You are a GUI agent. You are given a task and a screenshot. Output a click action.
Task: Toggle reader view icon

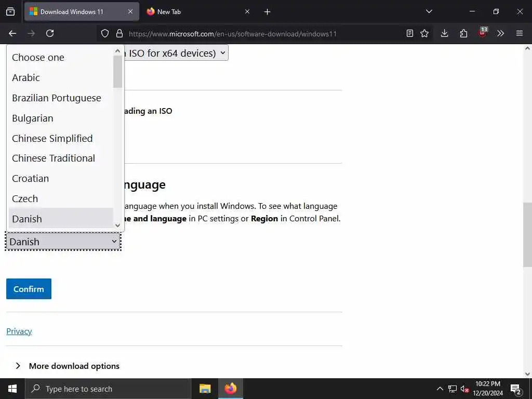pyautogui.click(x=410, y=33)
